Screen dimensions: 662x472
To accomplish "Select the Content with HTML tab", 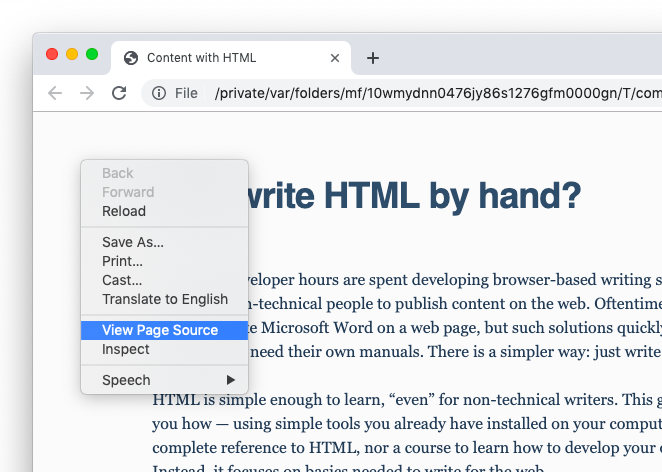I will click(231, 58).
